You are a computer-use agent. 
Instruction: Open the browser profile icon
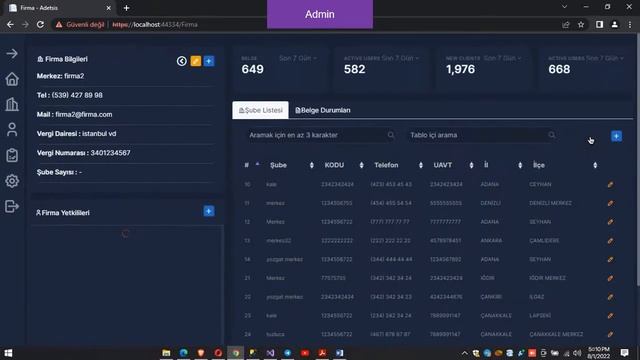point(614,24)
